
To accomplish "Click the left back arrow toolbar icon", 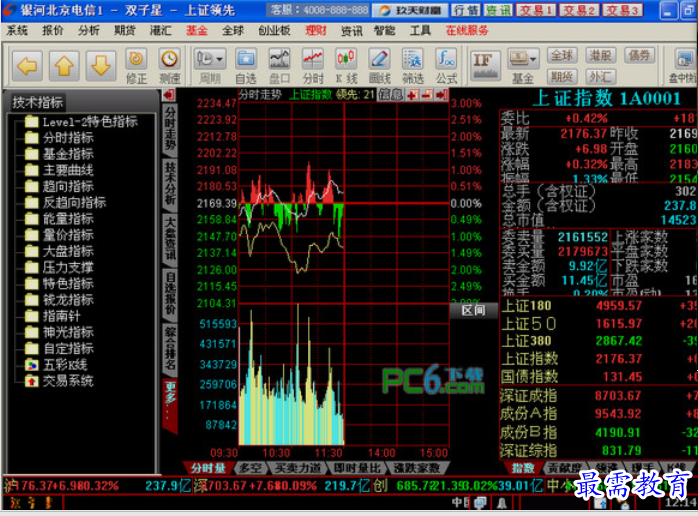I will [29, 65].
